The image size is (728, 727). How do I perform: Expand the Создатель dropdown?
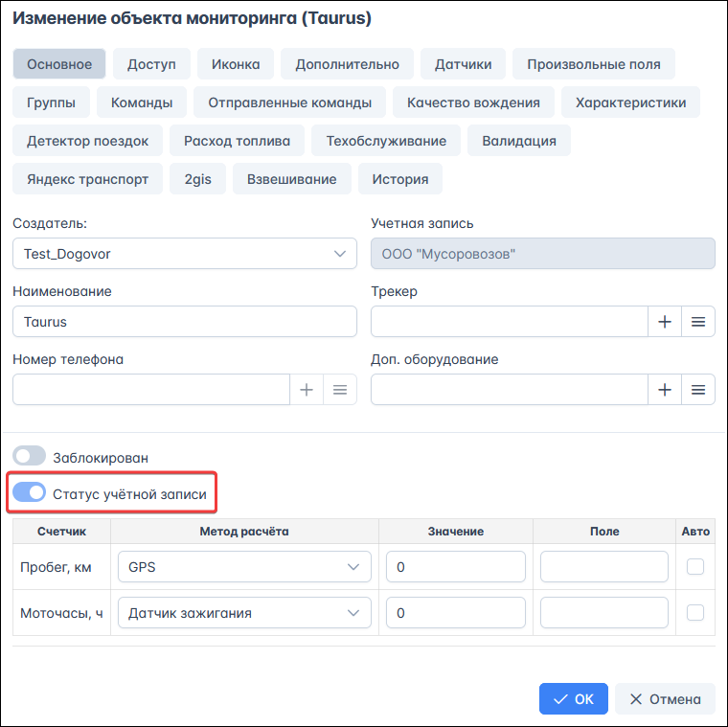tap(185, 254)
